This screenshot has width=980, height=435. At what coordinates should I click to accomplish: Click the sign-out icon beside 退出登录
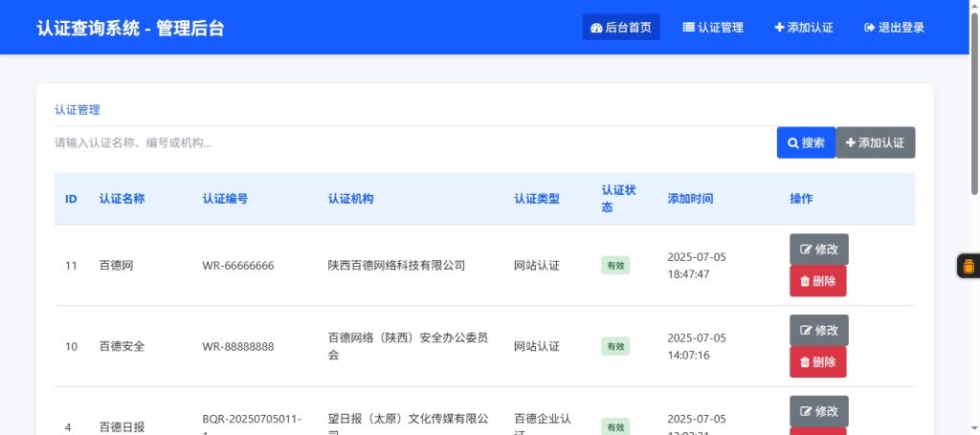click(869, 28)
